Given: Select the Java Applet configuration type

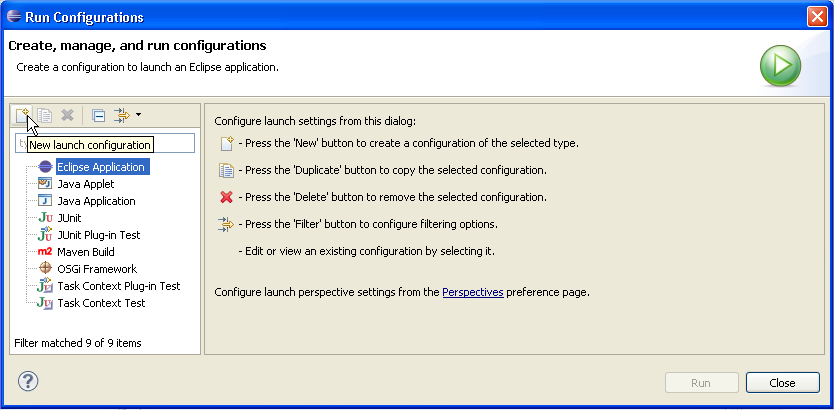Looking at the screenshot, I should coord(85,184).
